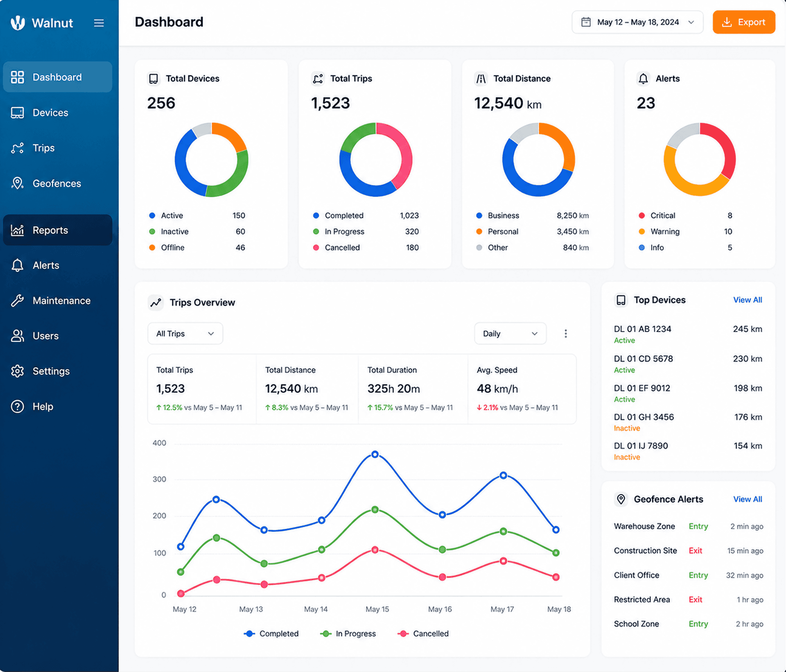786x672 pixels.
Task: Click the Total Duration 325h 20m stat
Action: (413, 389)
